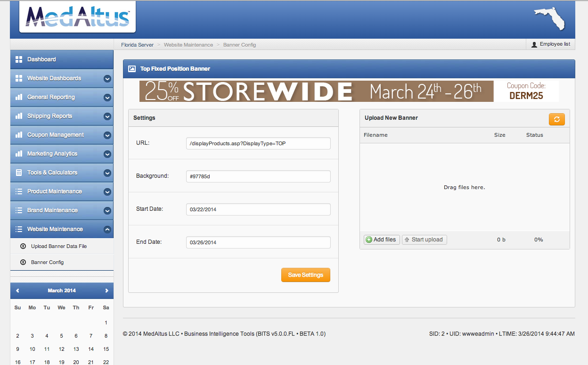The height and width of the screenshot is (365, 588).
Task: Click the Add files button
Action: tap(381, 240)
